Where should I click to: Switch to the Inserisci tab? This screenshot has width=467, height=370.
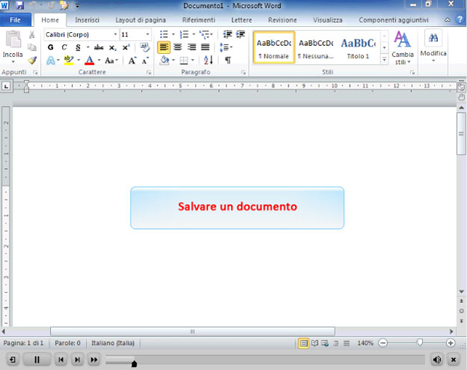click(x=87, y=20)
